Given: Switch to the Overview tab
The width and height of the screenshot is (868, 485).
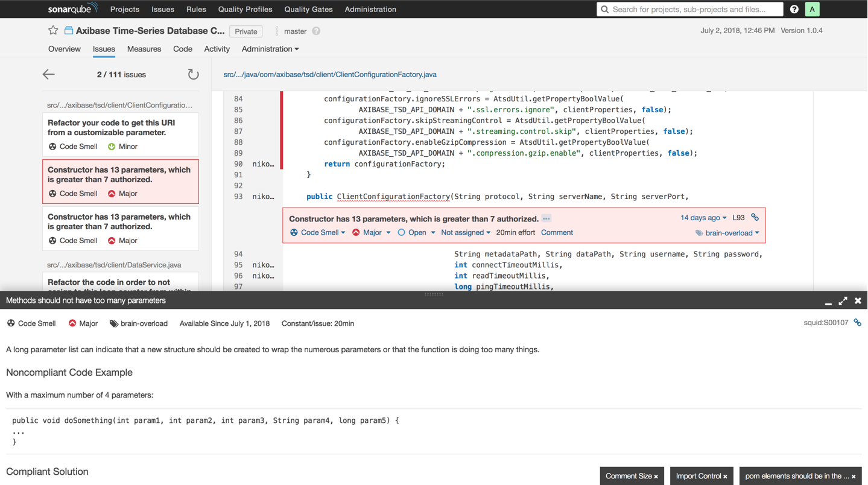Looking at the screenshot, I should point(65,49).
